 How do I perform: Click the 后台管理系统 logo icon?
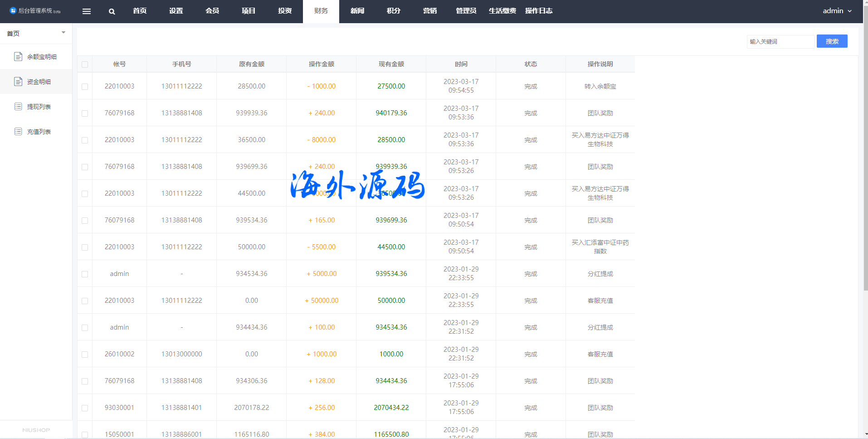(x=13, y=10)
